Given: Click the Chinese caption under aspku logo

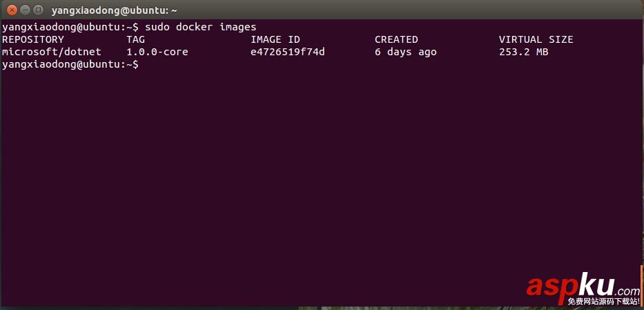Looking at the screenshot, I should (603, 301).
